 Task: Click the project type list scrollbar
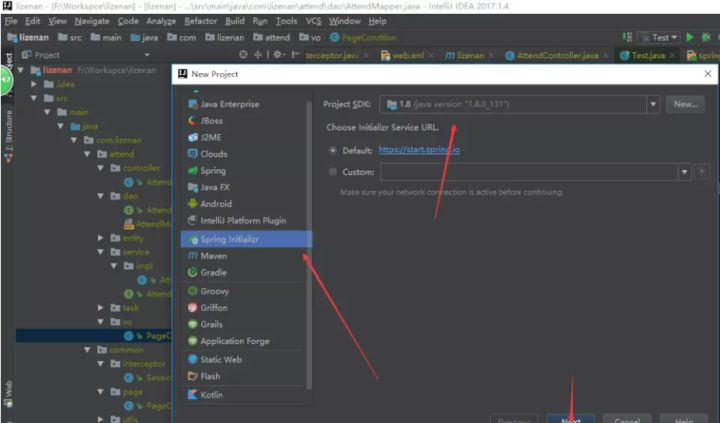point(309,243)
